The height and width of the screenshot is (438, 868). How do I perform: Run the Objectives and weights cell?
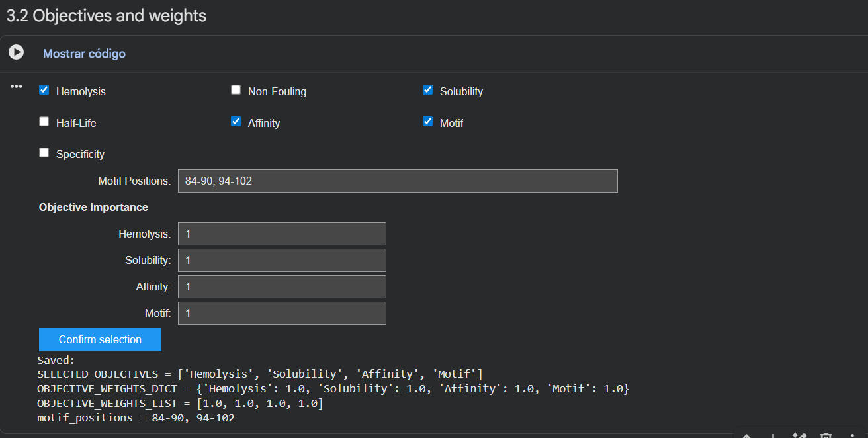(x=16, y=52)
